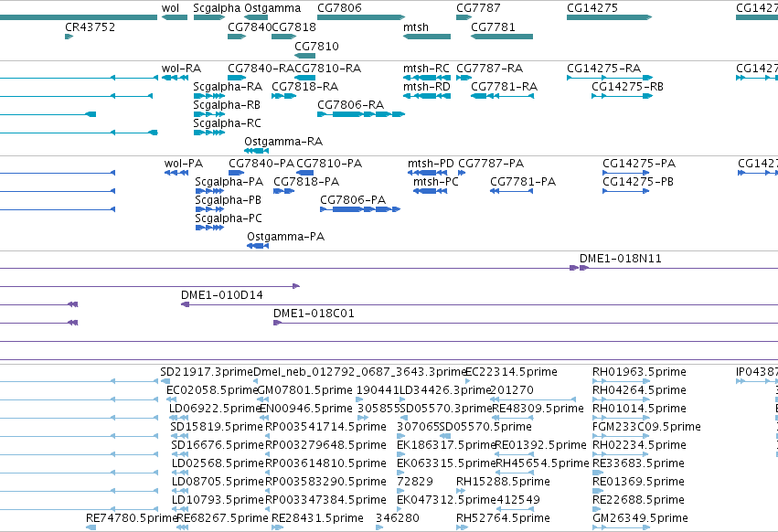
Task: Click the SD21917.3prime EST feature
Action: click(165, 381)
